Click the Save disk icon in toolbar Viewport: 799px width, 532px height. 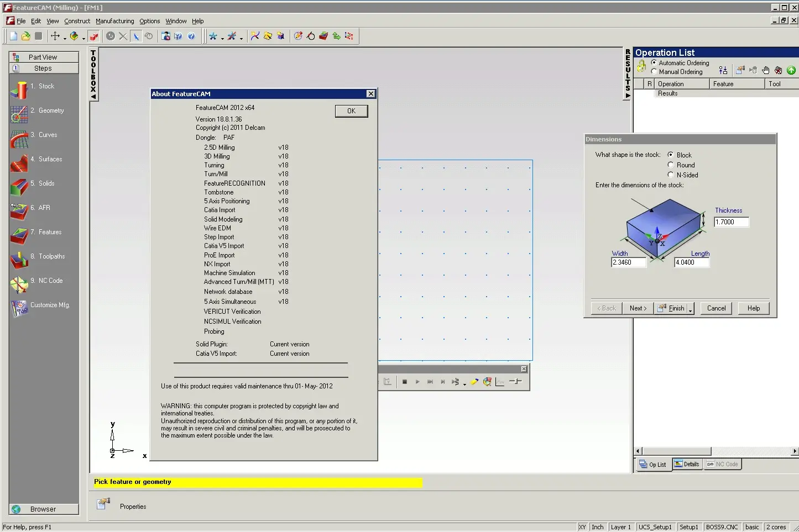pos(38,36)
